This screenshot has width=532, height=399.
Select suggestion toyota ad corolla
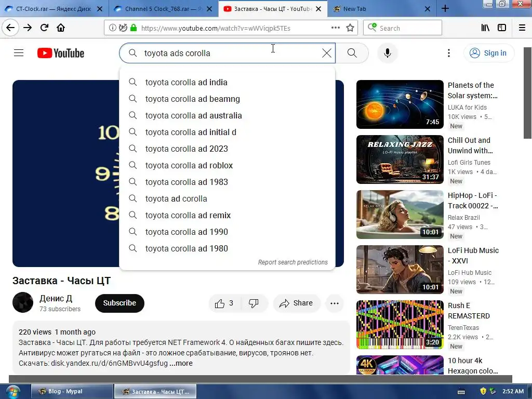(x=228, y=199)
